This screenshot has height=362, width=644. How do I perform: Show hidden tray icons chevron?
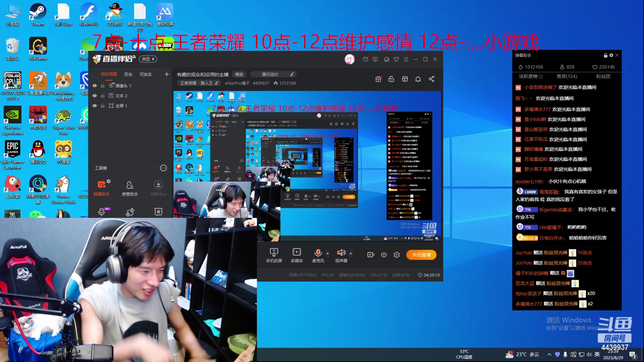(549, 355)
